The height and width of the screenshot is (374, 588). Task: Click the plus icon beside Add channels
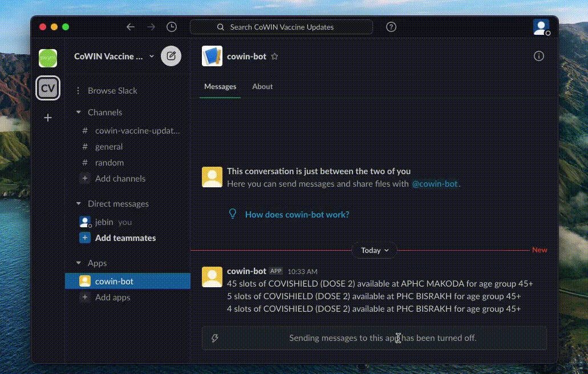(85, 178)
